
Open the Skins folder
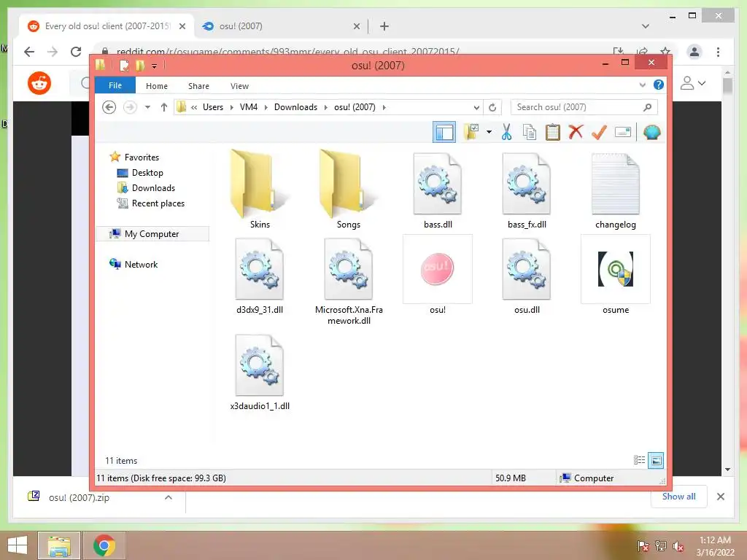click(260, 189)
